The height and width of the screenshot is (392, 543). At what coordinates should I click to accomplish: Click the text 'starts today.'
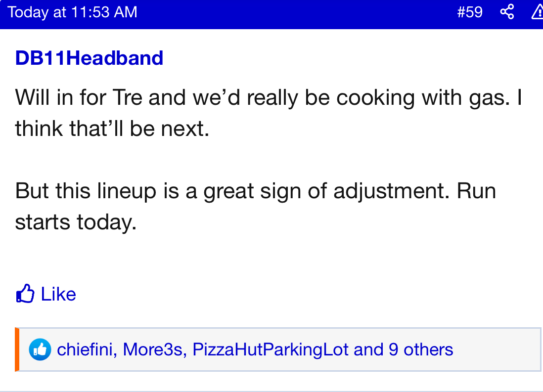click(x=75, y=222)
